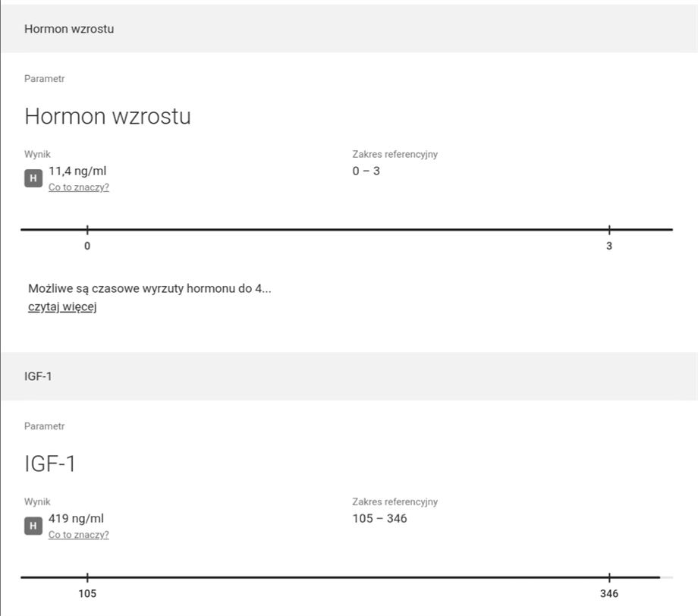
Task: Click the 11,4 ng/ml result value
Action: click(77, 171)
